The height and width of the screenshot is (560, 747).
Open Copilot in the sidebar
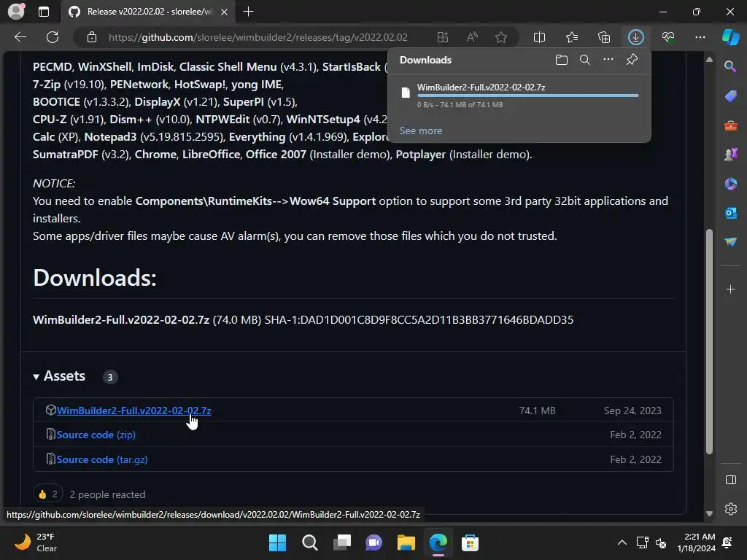(731, 37)
